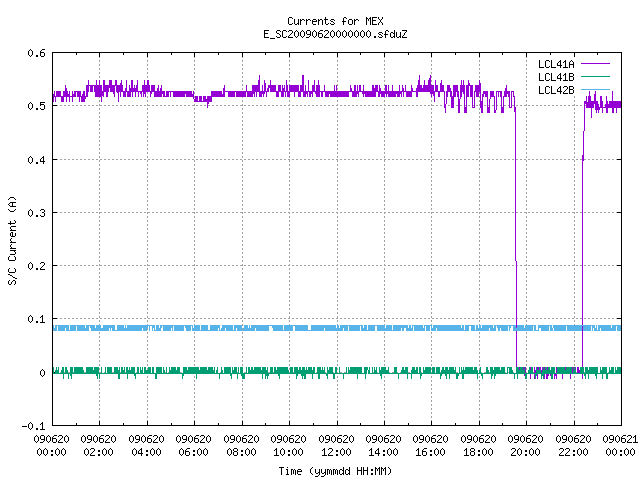Click the y-axis value 0
Image resolution: width=640 pixels, height=480 pixels.
pos(42,373)
